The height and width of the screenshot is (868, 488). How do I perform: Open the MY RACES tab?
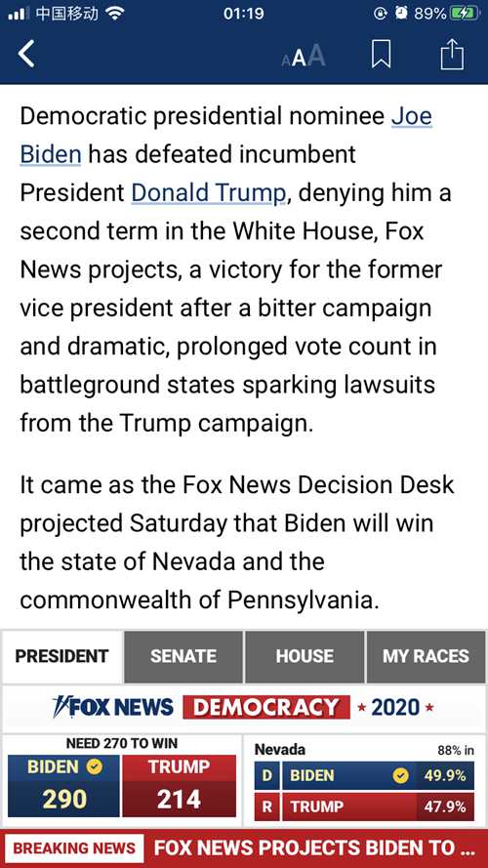coord(426,656)
